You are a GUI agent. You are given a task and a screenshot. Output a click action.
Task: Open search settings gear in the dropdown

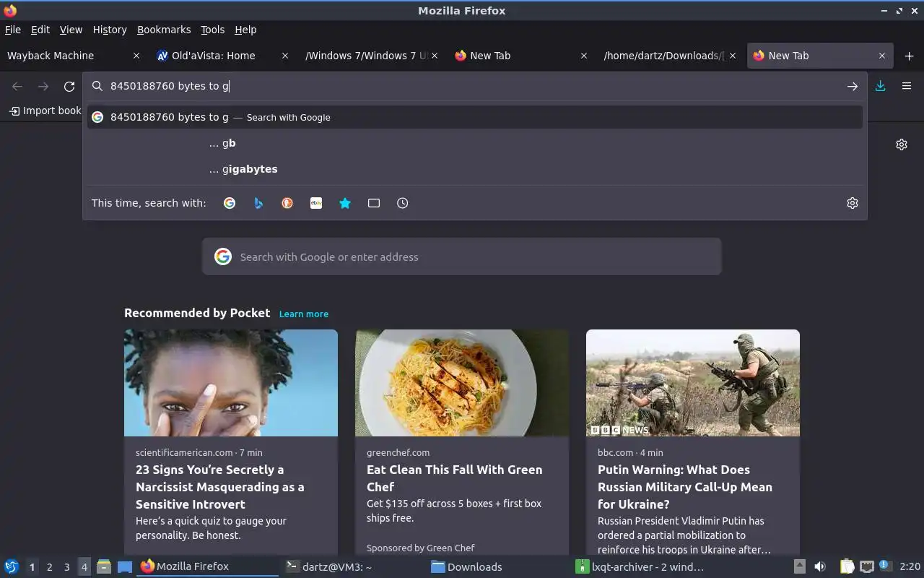(853, 203)
